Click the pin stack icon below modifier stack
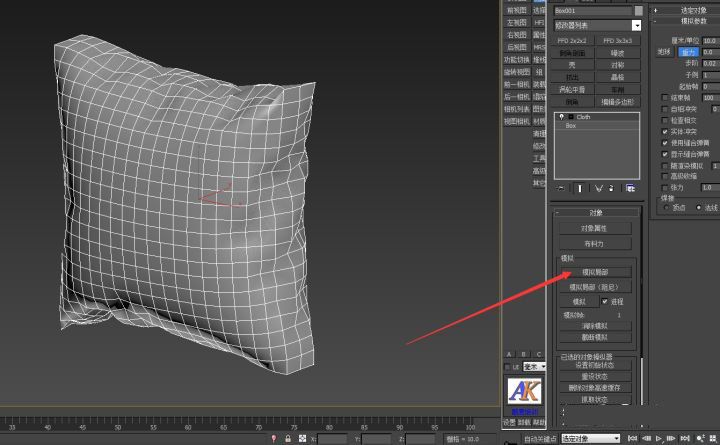720x445 pixels. point(561,188)
